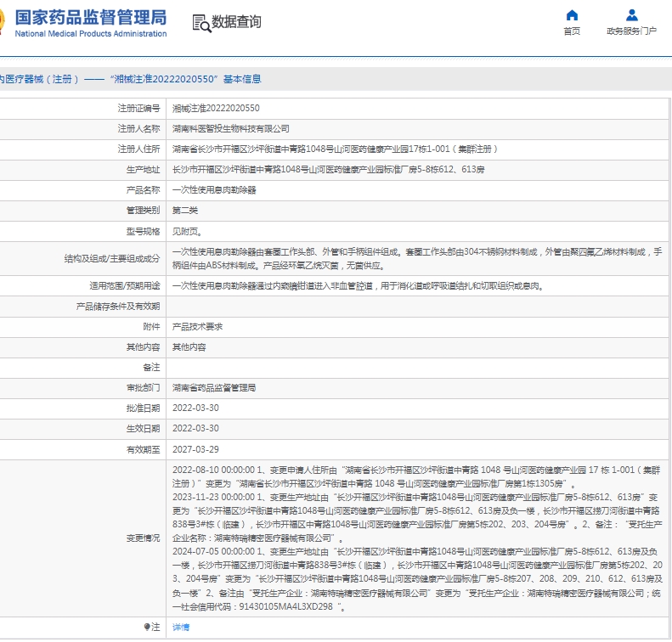Viewport: 672px width, 642px height.
Task: Click the intended use description text
Action: point(359,286)
